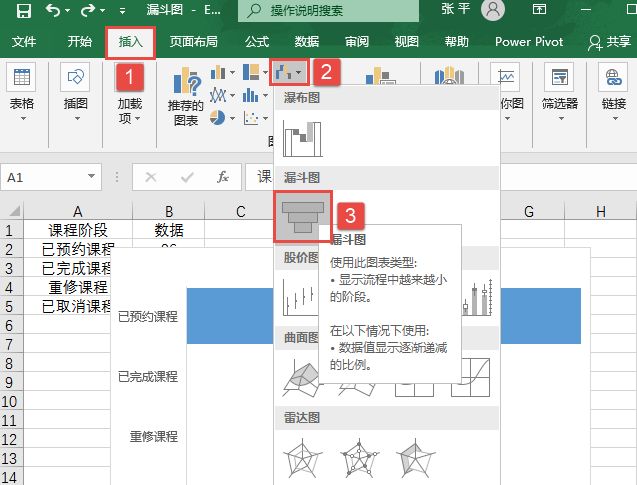Click the Insert Function fx button
637x485 pixels.
point(223,177)
